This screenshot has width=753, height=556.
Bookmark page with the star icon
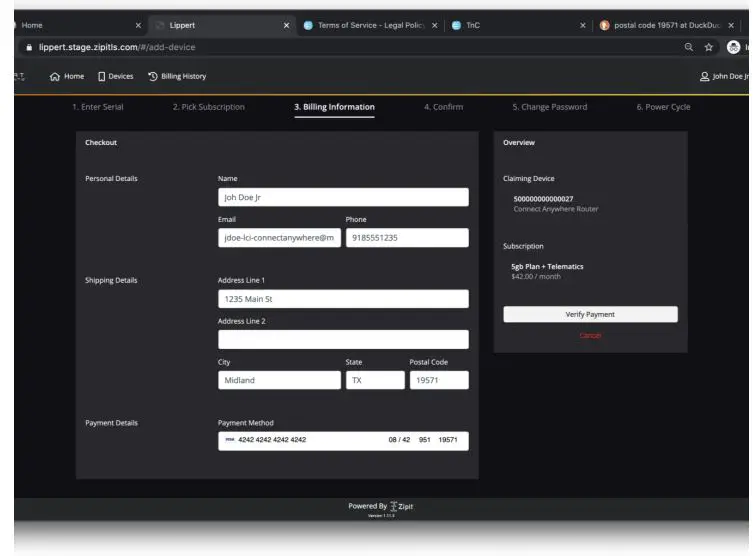pos(708,47)
